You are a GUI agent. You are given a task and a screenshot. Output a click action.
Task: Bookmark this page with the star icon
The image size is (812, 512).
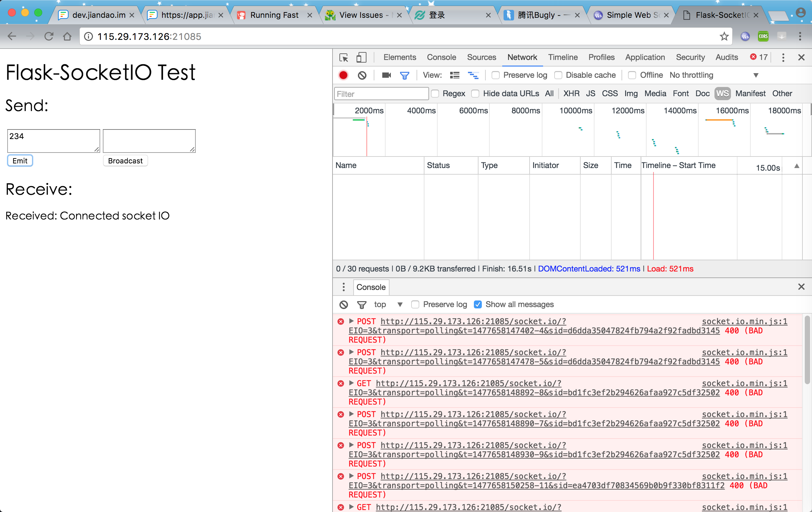tap(724, 36)
